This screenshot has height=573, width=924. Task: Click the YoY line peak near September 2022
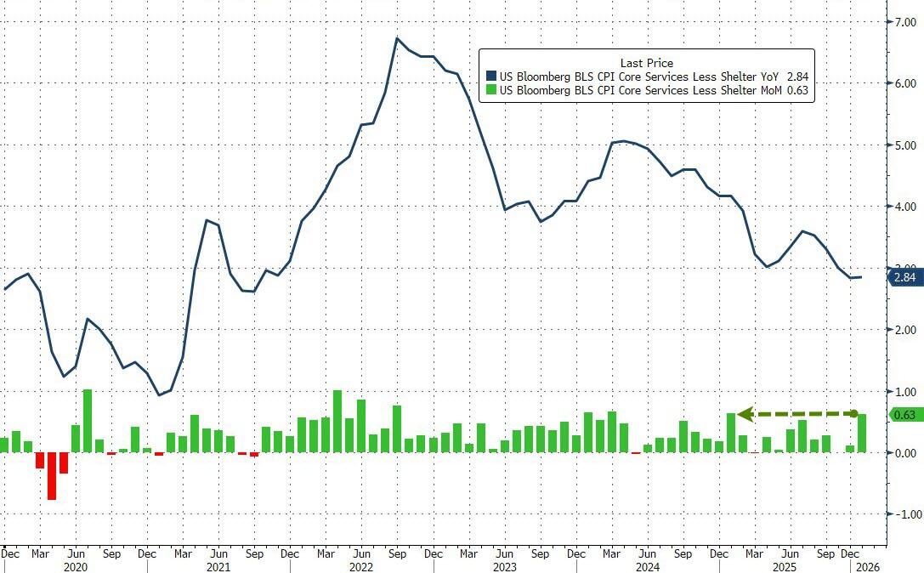click(397, 38)
